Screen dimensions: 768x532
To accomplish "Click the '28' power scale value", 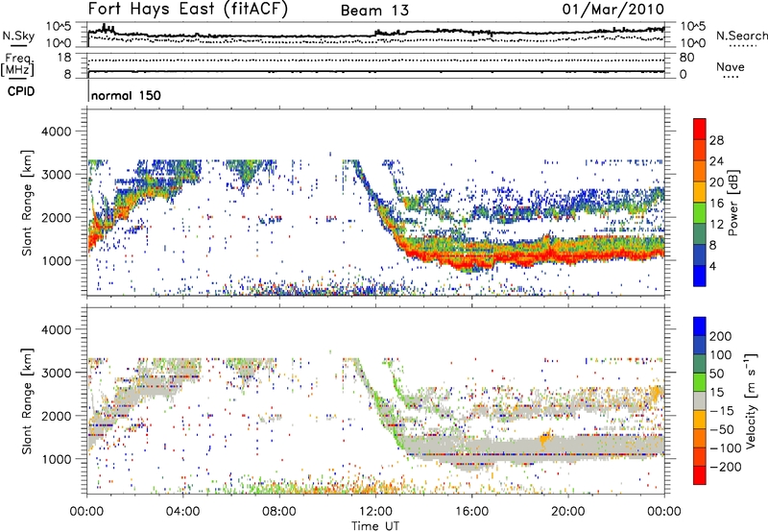I will (716, 140).
